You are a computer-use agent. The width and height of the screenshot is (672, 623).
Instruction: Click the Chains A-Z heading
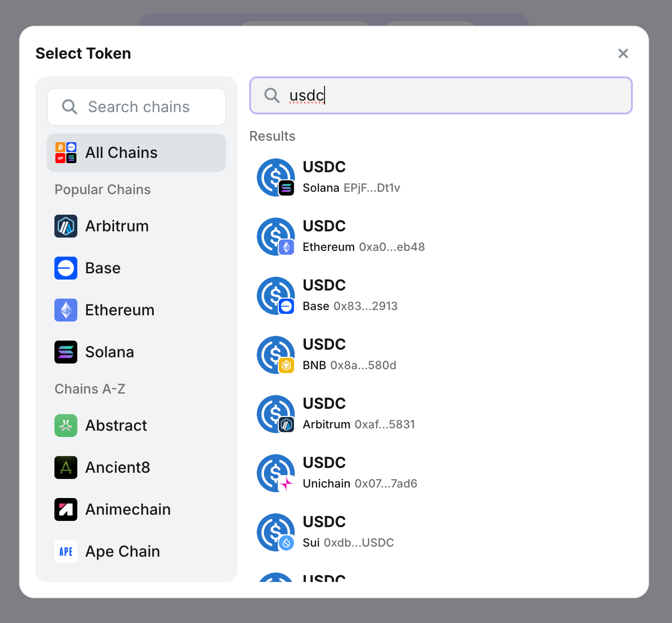pyautogui.click(x=90, y=389)
